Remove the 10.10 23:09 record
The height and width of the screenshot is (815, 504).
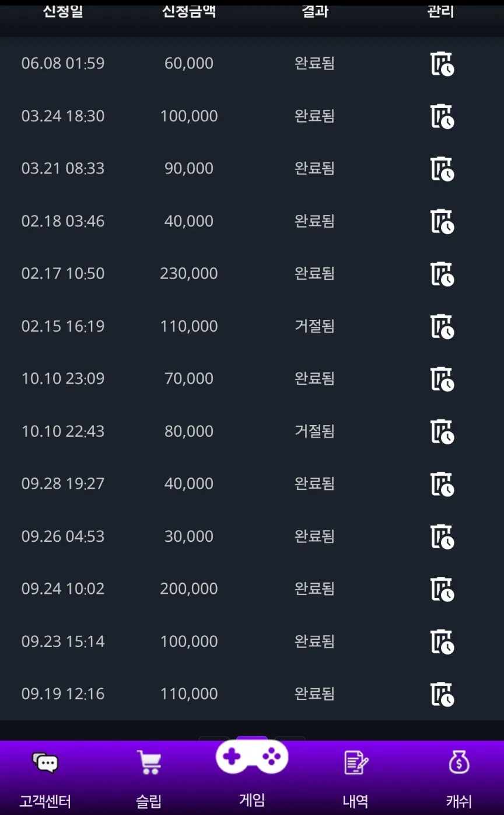[x=442, y=379]
